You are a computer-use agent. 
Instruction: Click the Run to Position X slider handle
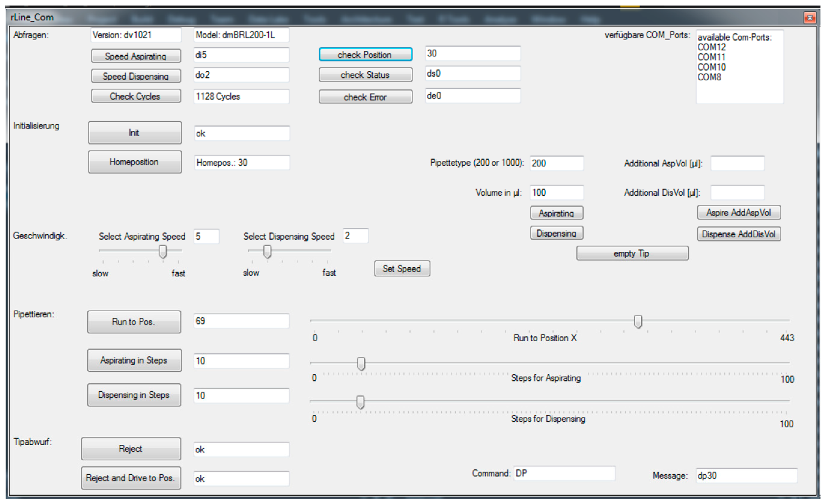[638, 322]
